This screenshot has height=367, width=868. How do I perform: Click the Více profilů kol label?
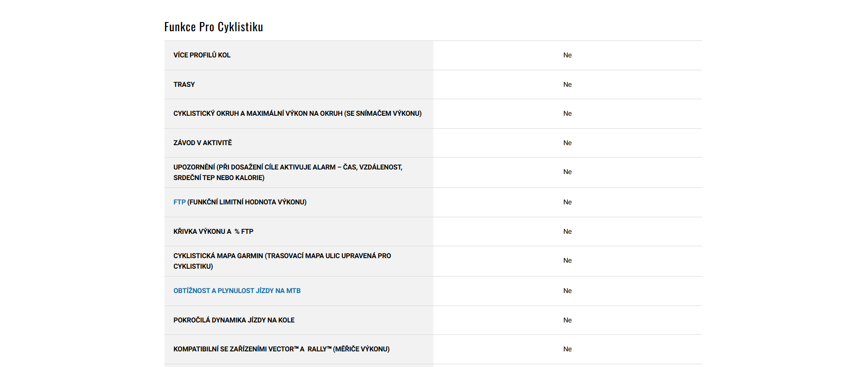(x=202, y=55)
